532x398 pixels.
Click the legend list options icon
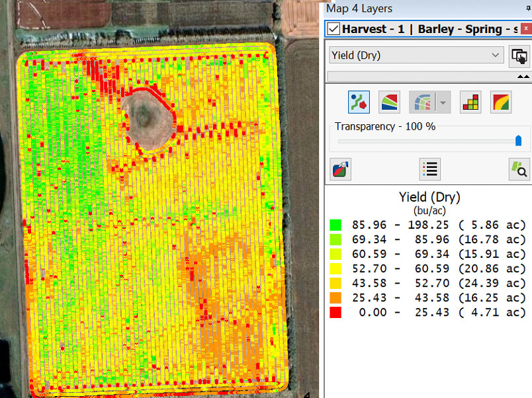tap(429, 169)
